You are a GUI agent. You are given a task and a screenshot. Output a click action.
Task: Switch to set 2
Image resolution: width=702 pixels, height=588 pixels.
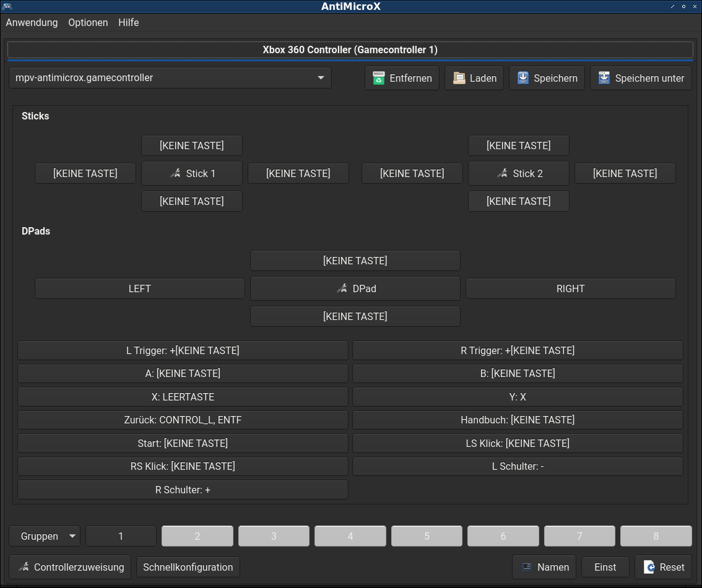197,536
